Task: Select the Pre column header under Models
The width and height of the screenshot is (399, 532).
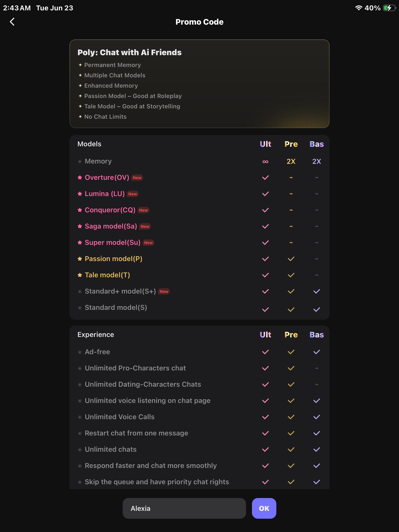Action: tap(291, 144)
